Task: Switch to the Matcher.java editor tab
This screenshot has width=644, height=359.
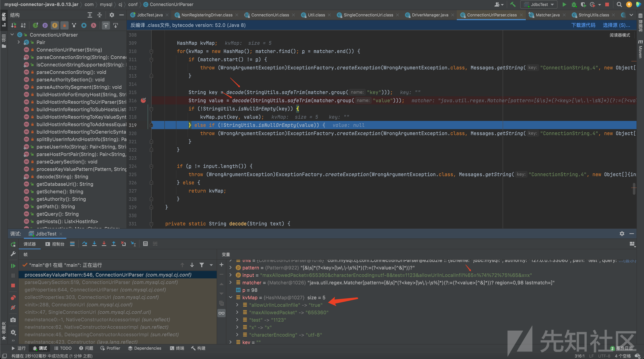Action: point(547,15)
